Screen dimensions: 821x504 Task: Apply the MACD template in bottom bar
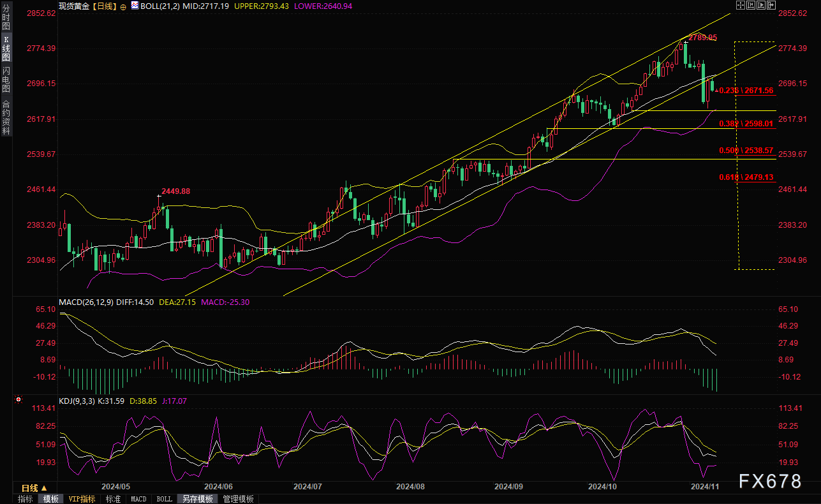click(138, 499)
